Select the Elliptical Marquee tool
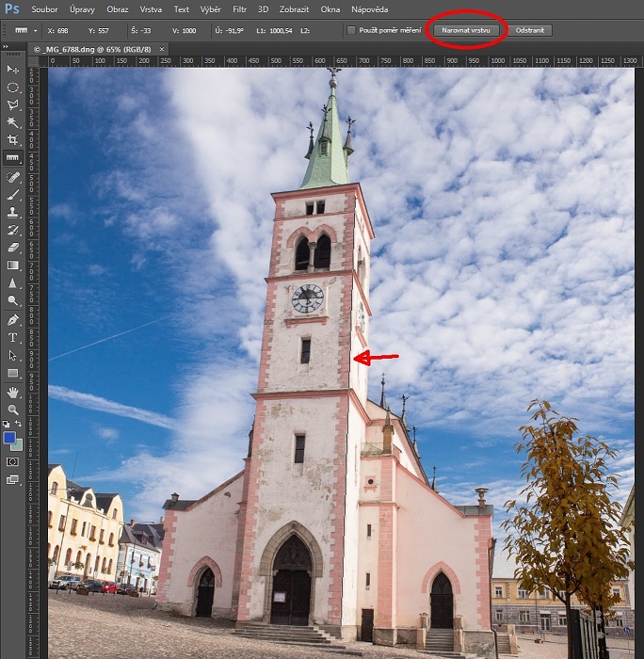Screen dimensions: 644x659 tap(13, 88)
